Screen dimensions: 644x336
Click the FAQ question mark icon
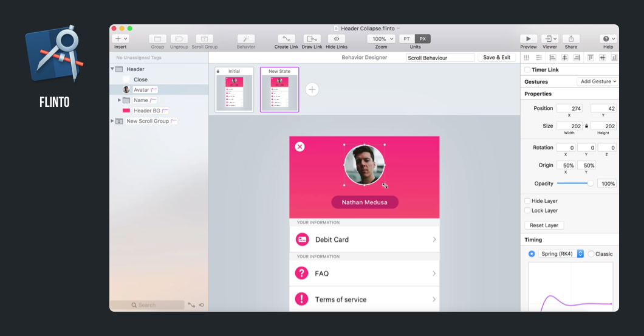pyautogui.click(x=302, y=273)
